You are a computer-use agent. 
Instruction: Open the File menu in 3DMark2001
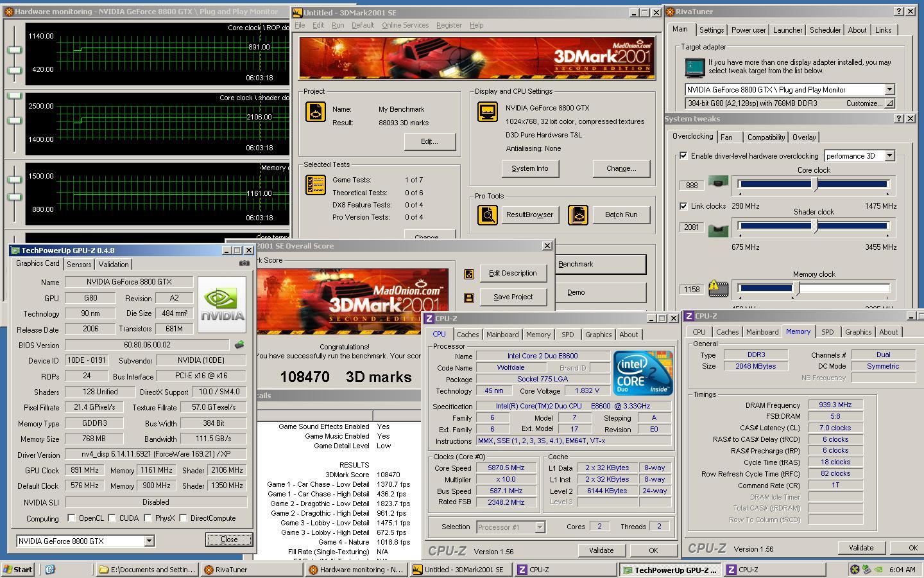[300, 25]
